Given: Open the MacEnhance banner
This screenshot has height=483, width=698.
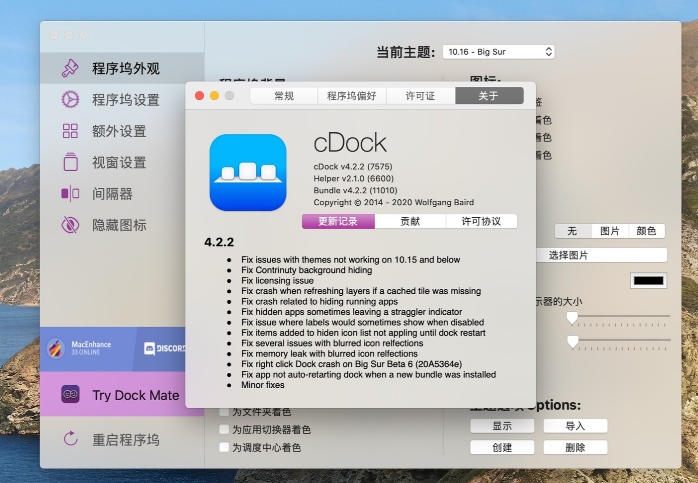Looking at the screenshot, I should (86, 349).
